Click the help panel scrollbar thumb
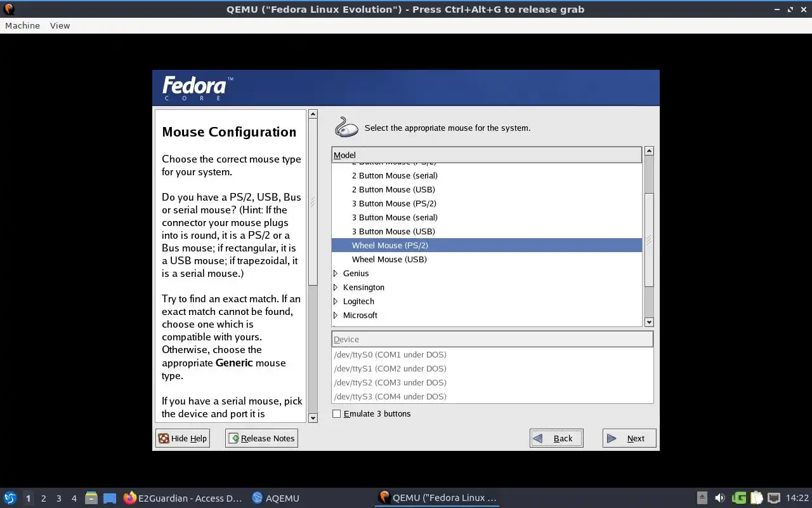This screenshot has height=508, width=812. (x=313, y=202)
